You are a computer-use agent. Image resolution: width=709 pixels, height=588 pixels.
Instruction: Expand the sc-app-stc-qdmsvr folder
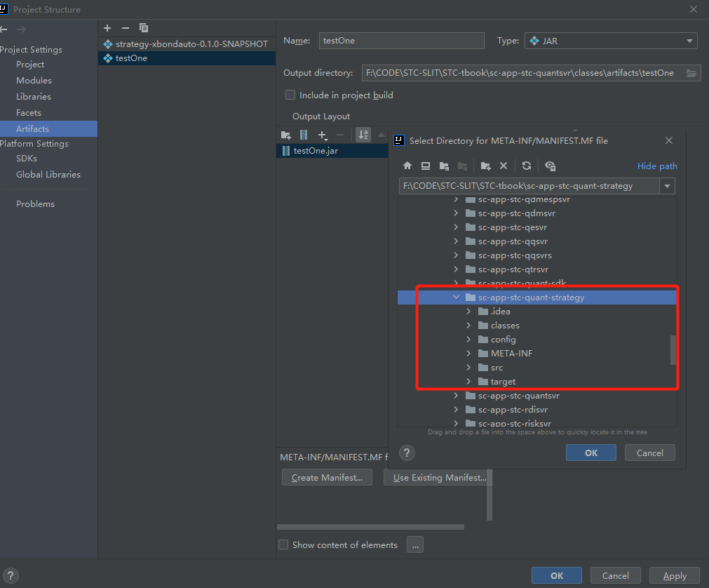(x=456, y=213)
